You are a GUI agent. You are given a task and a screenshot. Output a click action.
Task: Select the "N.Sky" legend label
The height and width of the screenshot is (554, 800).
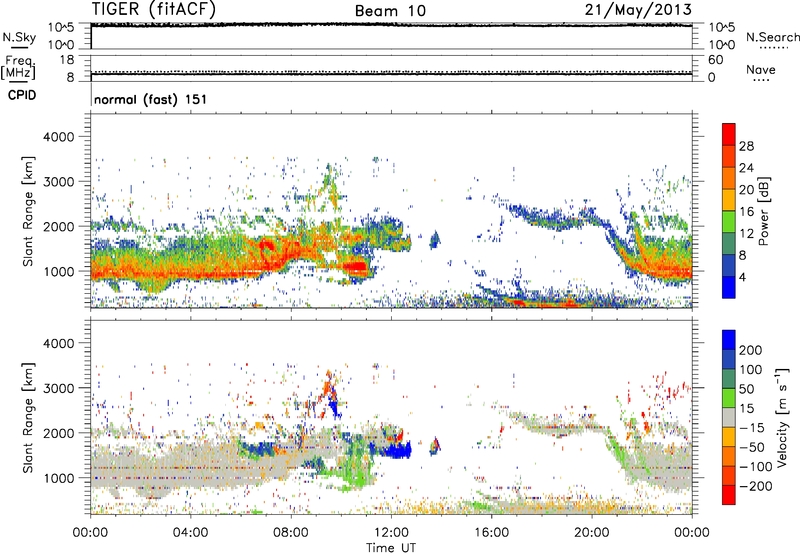(19, 37)
